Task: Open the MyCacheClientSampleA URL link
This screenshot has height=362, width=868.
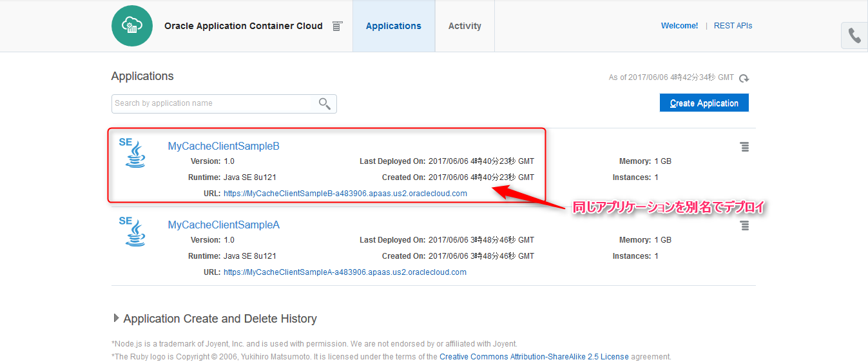Action: [x=345, y=272]
